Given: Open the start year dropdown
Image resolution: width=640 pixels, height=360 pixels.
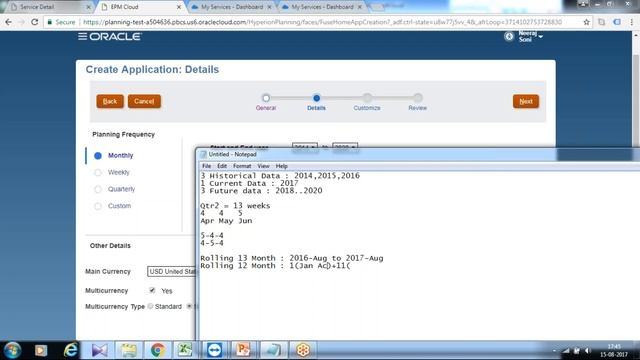Looking at the screenshot, I should click(304, 146).
